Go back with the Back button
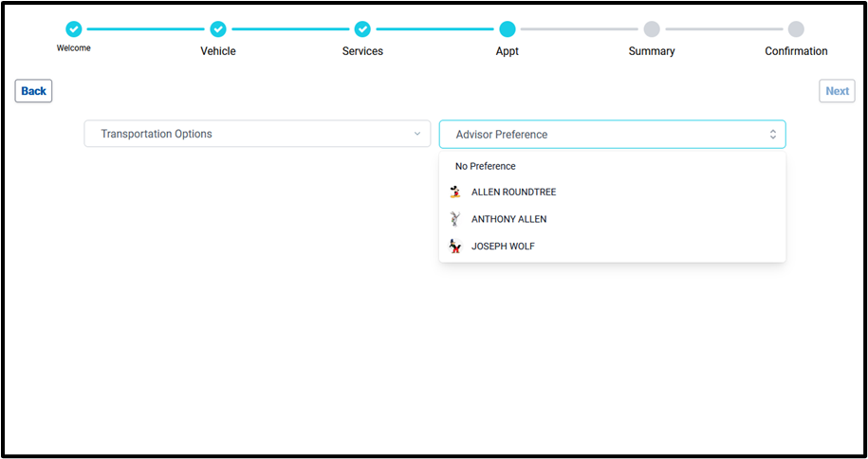The width and height of the screenshot is (868, 459). pyautogui.click(x=33, y=91)
